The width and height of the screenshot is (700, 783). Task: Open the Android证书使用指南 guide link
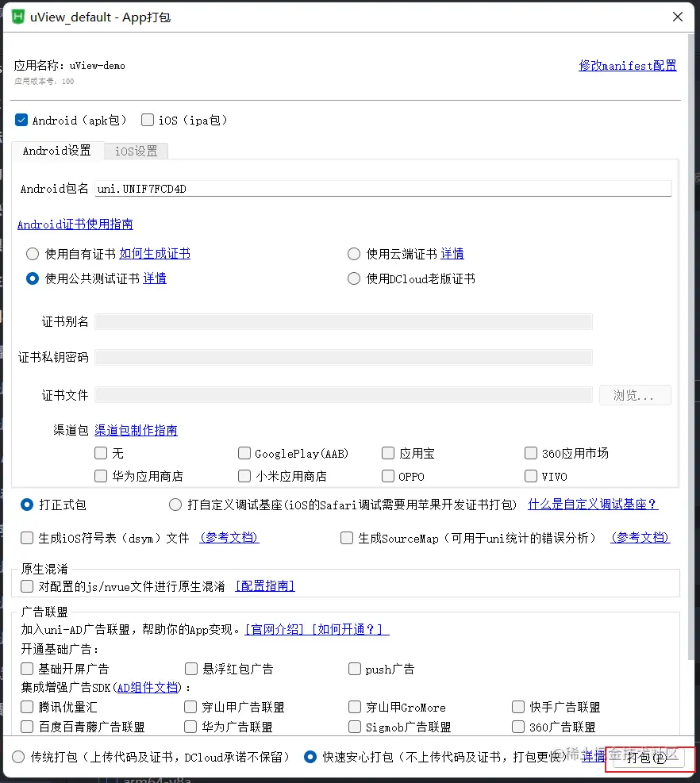75,225
